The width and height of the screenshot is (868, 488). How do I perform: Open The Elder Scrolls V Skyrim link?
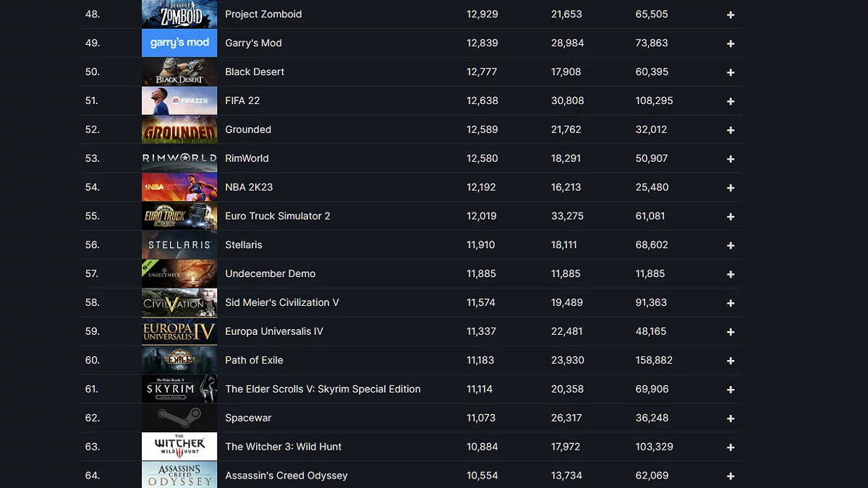point(323,389)
